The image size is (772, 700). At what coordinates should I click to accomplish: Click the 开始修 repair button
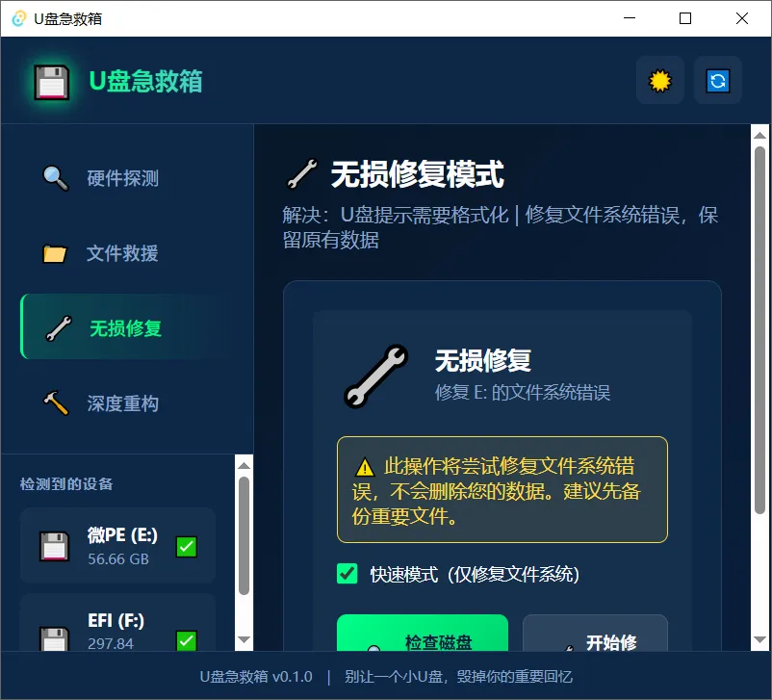point(595,633)
